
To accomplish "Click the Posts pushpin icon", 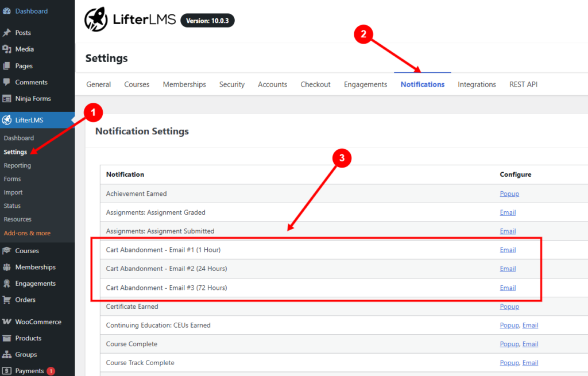I will (x=6, y=33).
